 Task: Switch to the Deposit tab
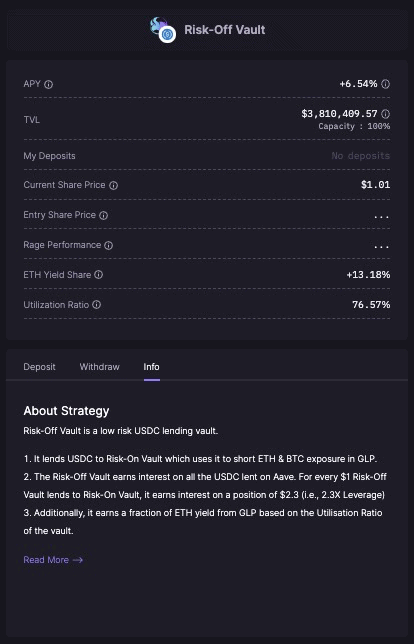39,367
